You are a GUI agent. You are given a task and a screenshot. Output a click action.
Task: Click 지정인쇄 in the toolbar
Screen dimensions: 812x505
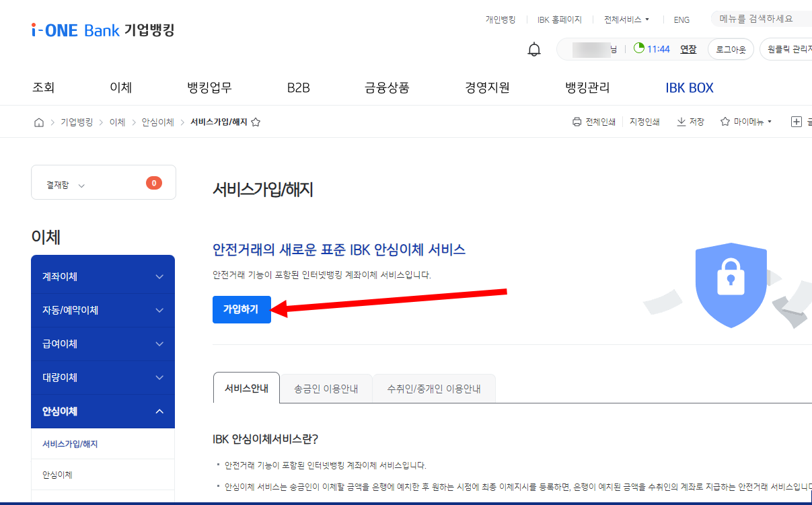point(644,122)
